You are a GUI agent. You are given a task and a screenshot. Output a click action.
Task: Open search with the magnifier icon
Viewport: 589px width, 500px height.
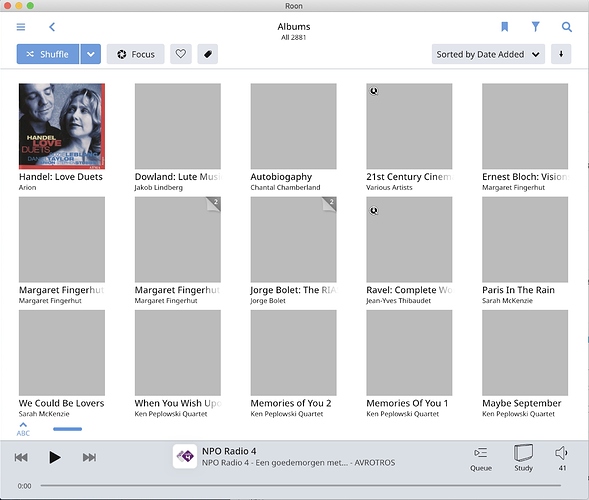[566, 27]
